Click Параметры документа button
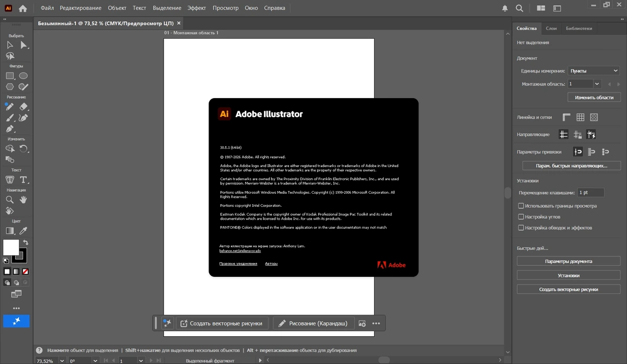This screenshot has width=627, height=364. tap(568, 261)
